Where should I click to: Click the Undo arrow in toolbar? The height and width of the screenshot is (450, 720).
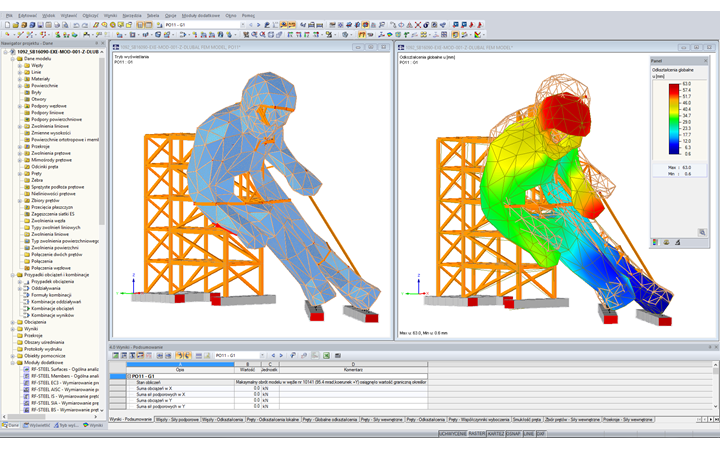point(76,25)
